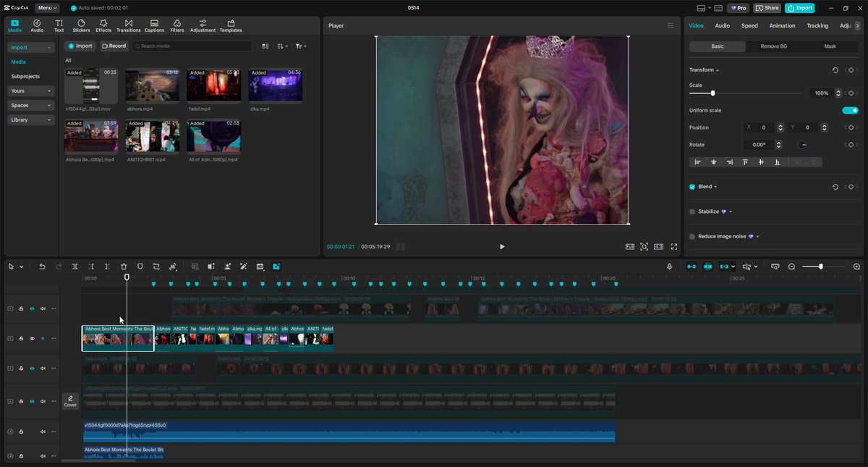
Task: Uncheck the Blend checkbox
Action: point(692,187)
